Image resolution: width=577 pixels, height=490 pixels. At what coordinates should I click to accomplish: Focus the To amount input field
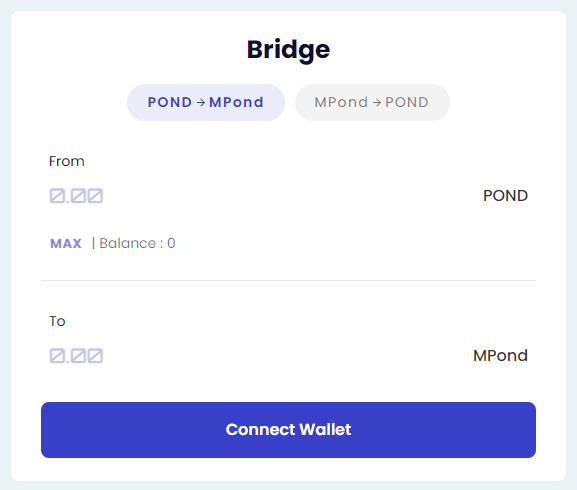click(x=258, y=356)
